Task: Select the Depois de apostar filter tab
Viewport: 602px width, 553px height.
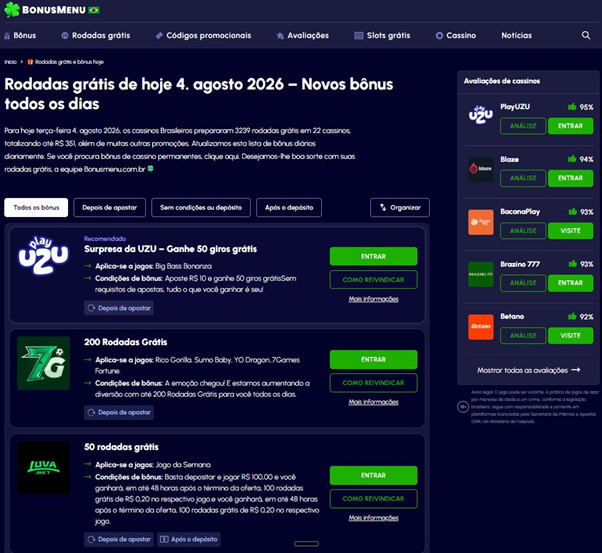Action: pos(109,207)
